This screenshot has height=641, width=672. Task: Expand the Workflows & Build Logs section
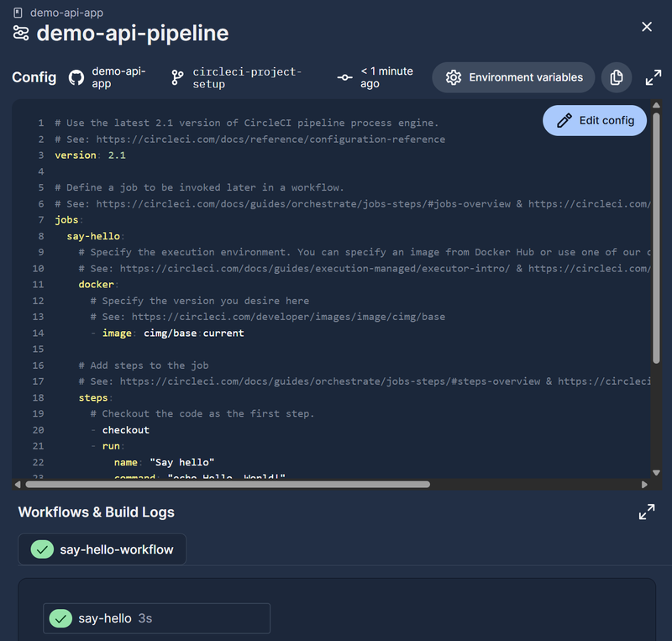646,512
